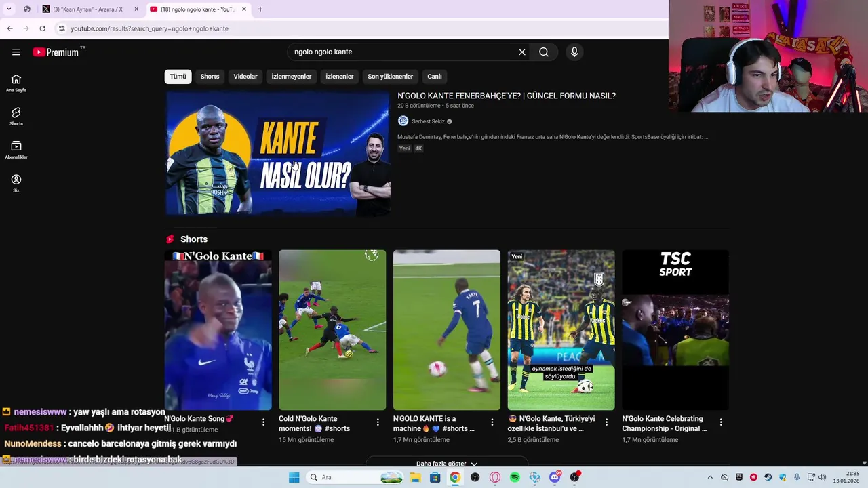Open Opera GX from the taskbar
This screenshot has width=868, height=488.
495,477
